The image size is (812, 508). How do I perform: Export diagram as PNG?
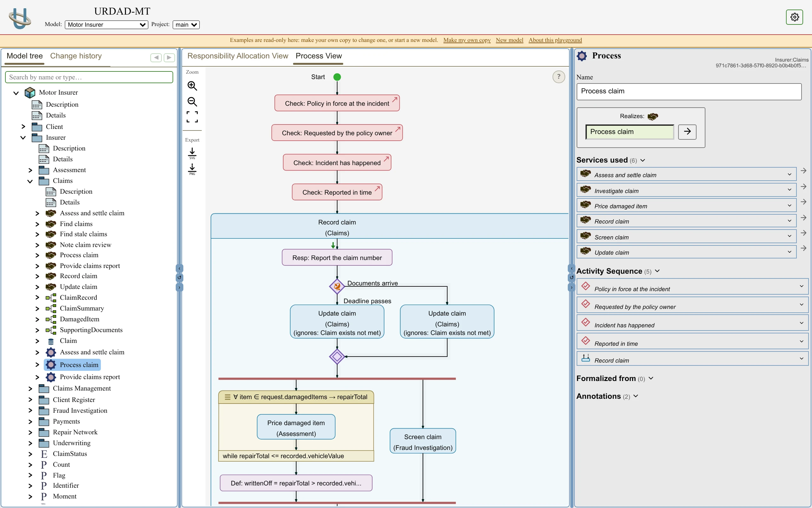pos(192,169)
